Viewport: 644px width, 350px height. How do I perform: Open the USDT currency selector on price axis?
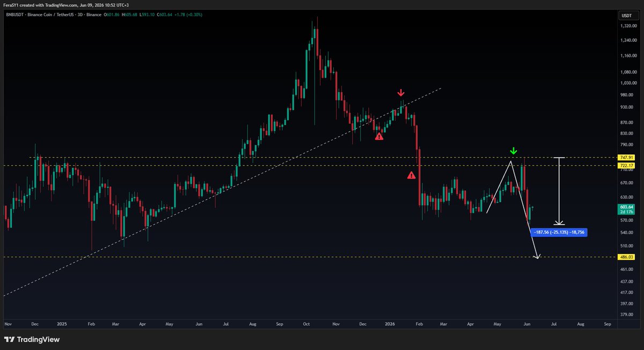pos(626,16)
